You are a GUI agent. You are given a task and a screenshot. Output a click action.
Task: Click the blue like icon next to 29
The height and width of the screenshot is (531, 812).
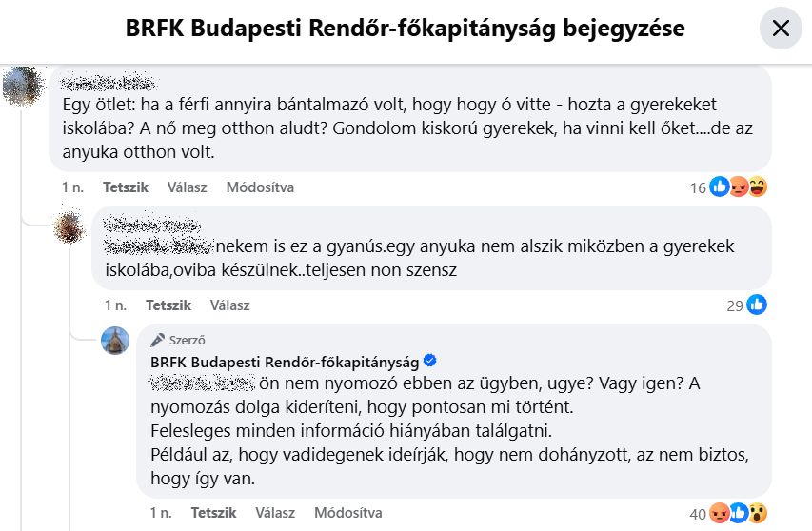click(x=757, y=305)
